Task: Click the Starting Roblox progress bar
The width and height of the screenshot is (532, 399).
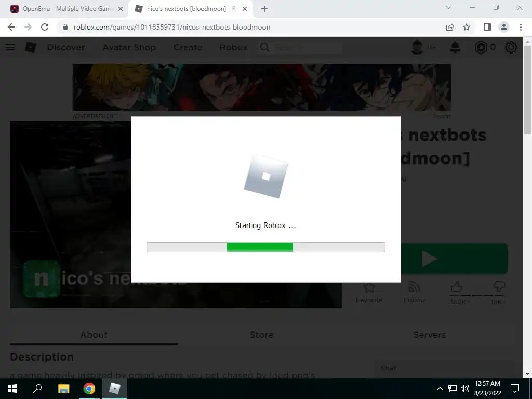Action: 265,247
